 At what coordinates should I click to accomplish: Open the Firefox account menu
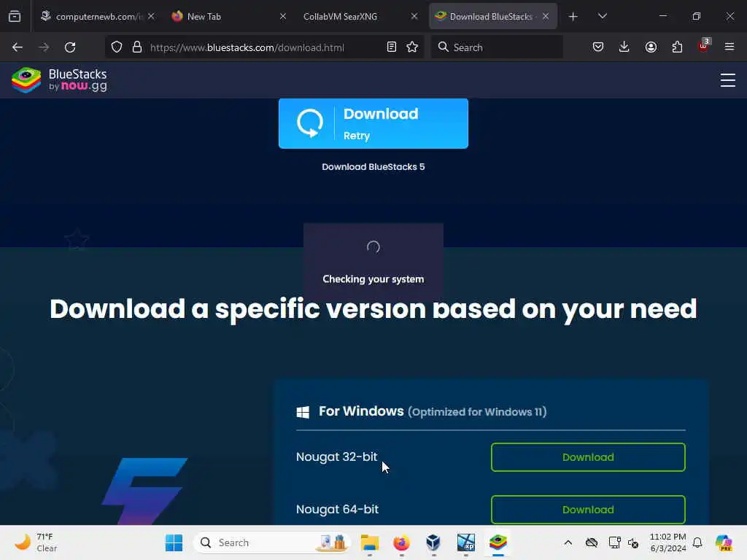point(651,47)
